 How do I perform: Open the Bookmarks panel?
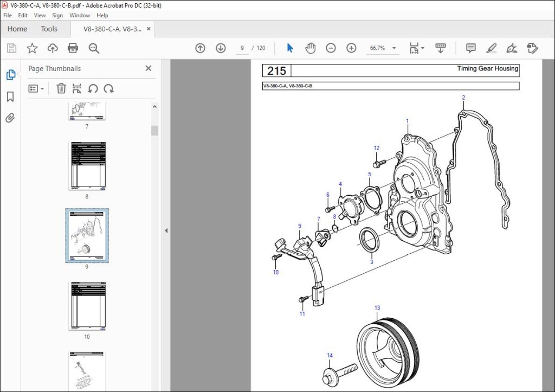(10, 97)
